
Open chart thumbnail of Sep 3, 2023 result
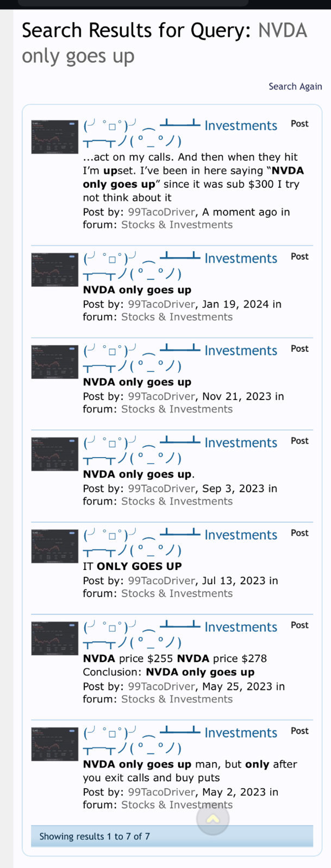point(55,454)
